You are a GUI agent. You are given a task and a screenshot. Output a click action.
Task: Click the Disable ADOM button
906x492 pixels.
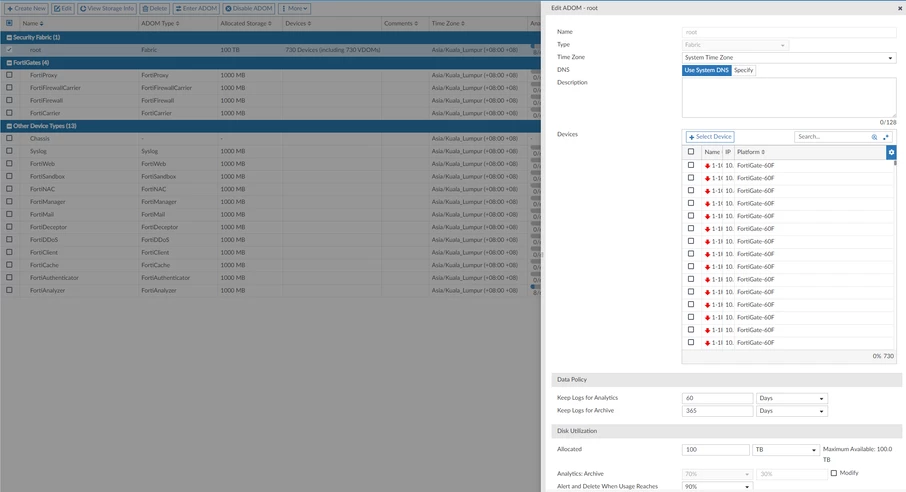point(248,9)
